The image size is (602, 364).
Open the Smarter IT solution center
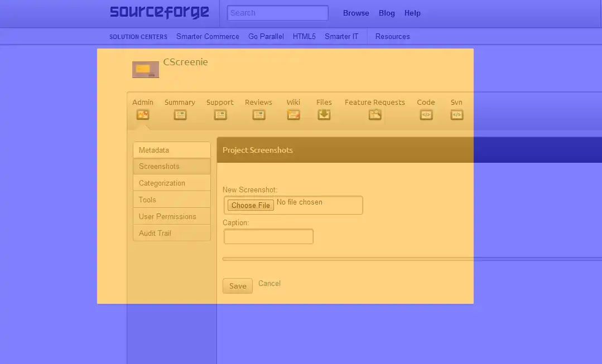tap(341, 36)
